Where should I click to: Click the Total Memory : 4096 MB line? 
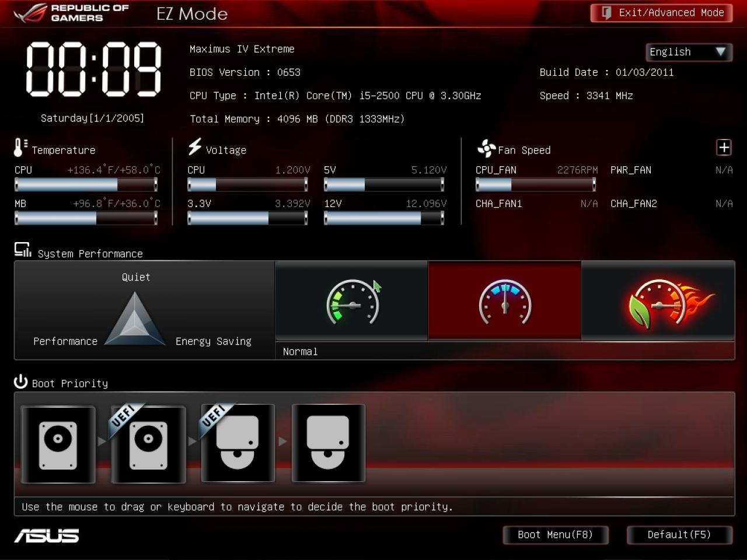[297, 119]
